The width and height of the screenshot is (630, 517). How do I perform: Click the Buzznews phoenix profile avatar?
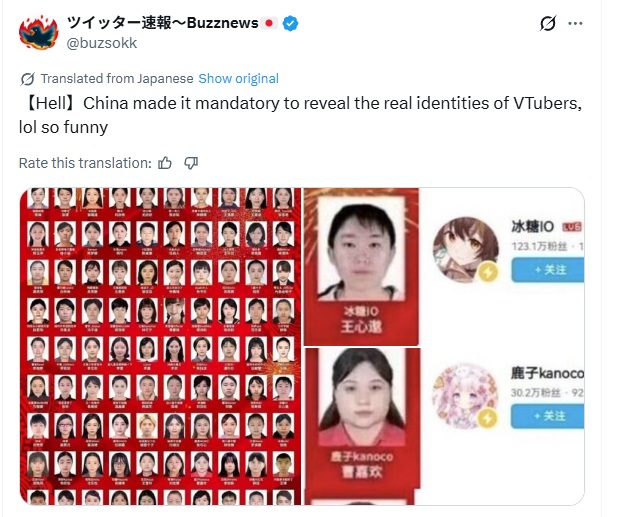[x=39, y=32]
